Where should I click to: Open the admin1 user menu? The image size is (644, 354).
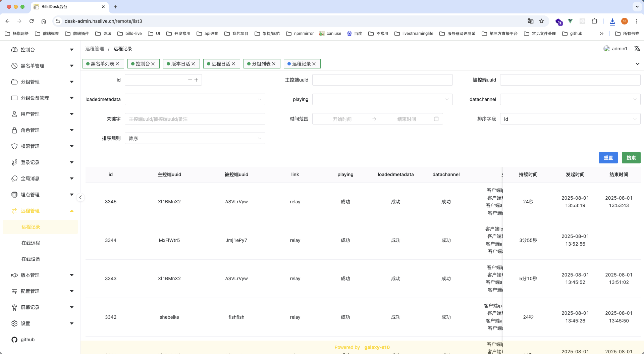tap(615, 49)
